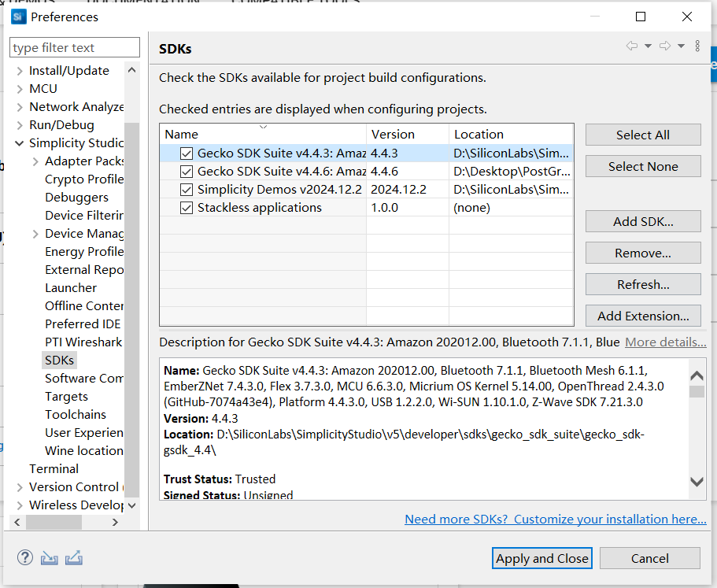Click the Import preferences icon

click(x=50, y=558)
